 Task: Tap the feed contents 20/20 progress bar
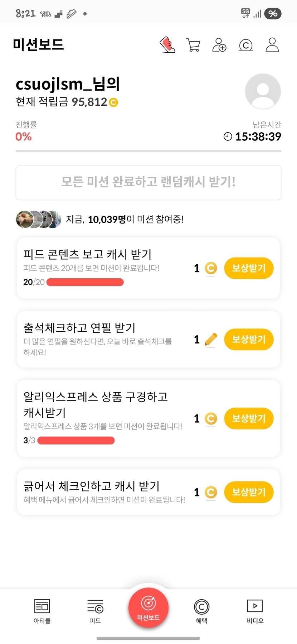(x=85, y=282)
